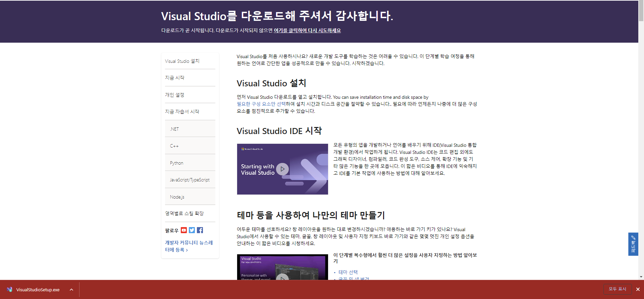
Task: Open the Node.js tutorial entry
Action: (x=190, y=197)
